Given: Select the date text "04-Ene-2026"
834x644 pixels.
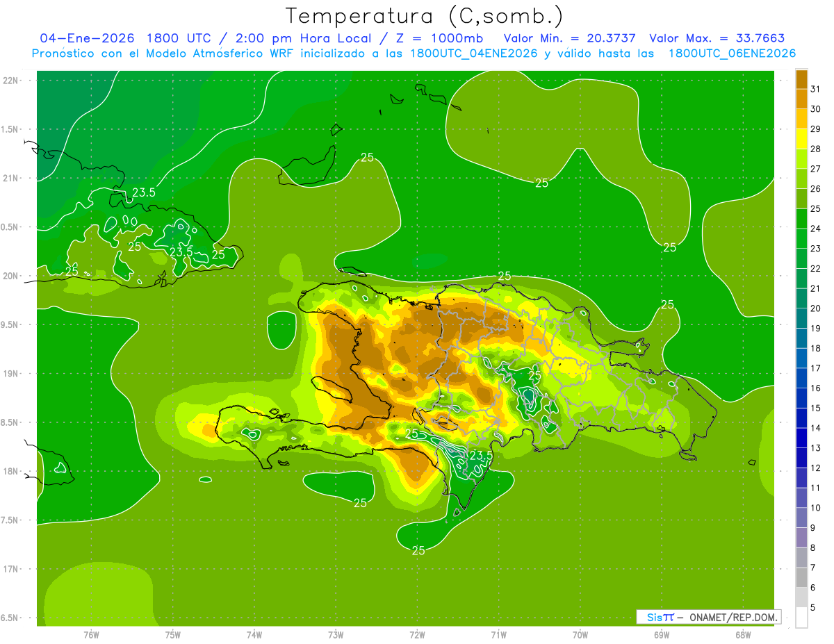Looking at the screenshot, I should [x=87, y=38].
